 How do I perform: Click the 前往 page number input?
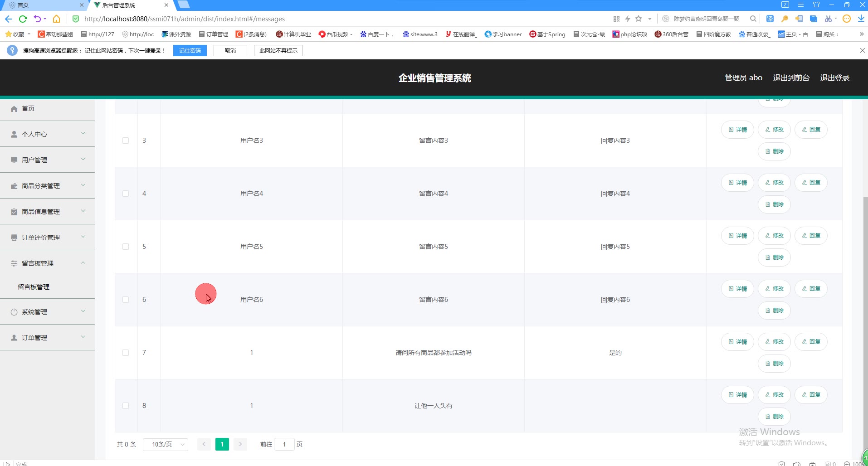(x=284, y=444)
